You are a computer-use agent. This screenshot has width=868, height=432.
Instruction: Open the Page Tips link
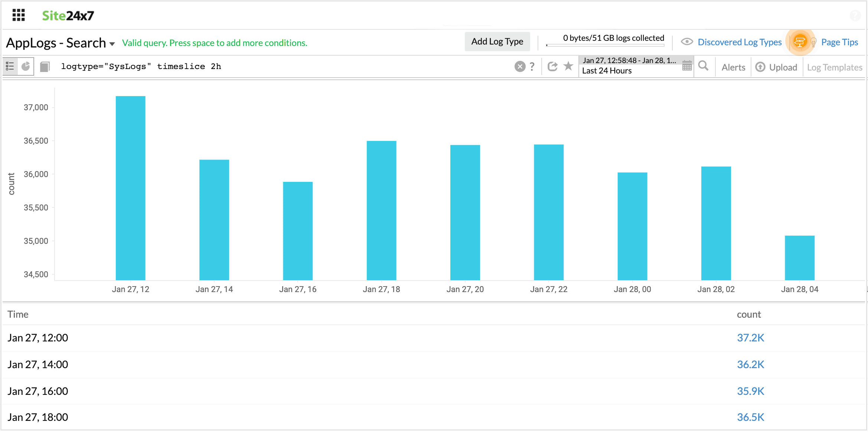click(839, 42)
